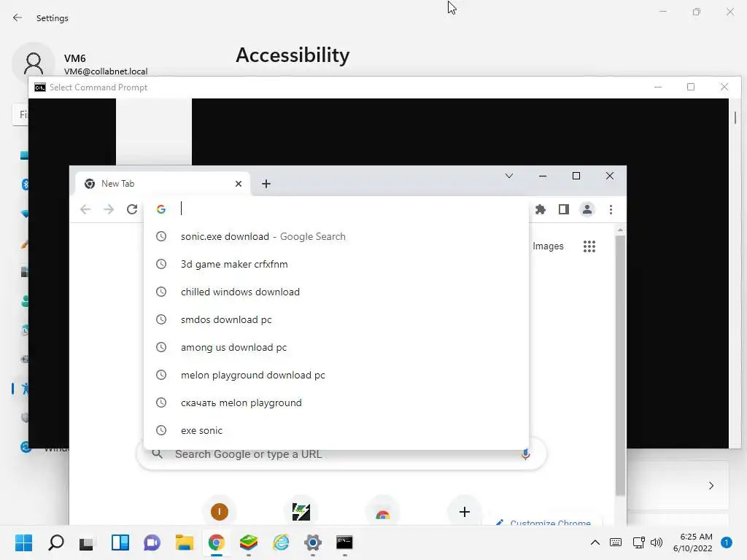Choose 'melon playground download pc' suggestion
The height and width of the screenshot is (560, 747).
(x=336, y=376)
